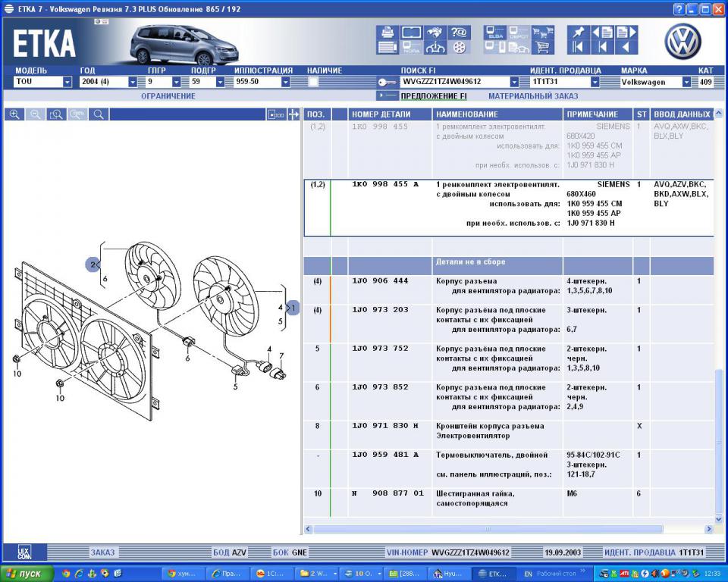This screenshot has width=728, height=582.
Task: Click fan callout number 2 in illustration
Action: click(93, 264)
